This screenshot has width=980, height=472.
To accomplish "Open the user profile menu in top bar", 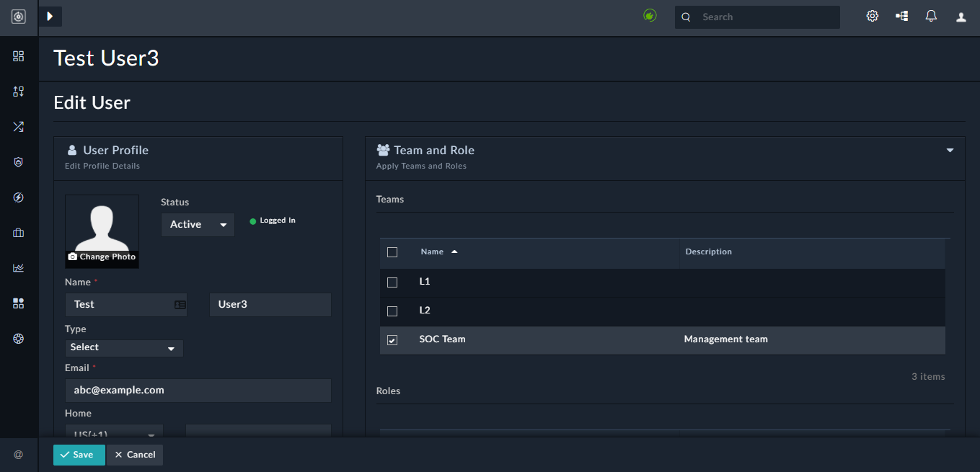I will point(961,15).
